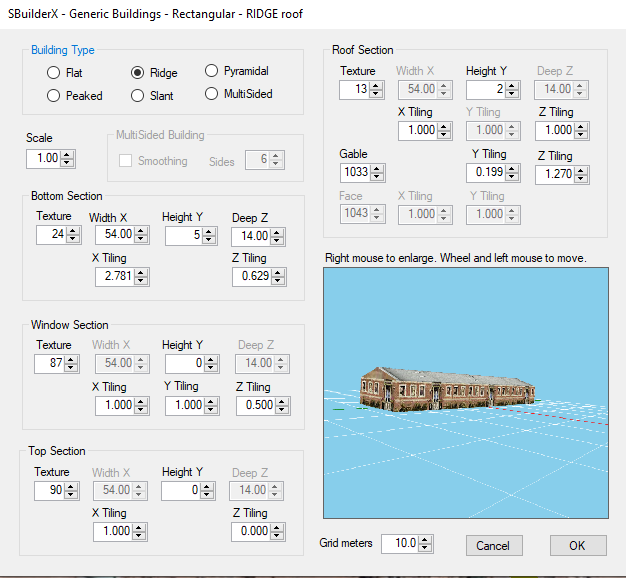Adjust Bottom Section Z Tiling spinner
This screenshot has width=626, height=578.
click(278, 276)
